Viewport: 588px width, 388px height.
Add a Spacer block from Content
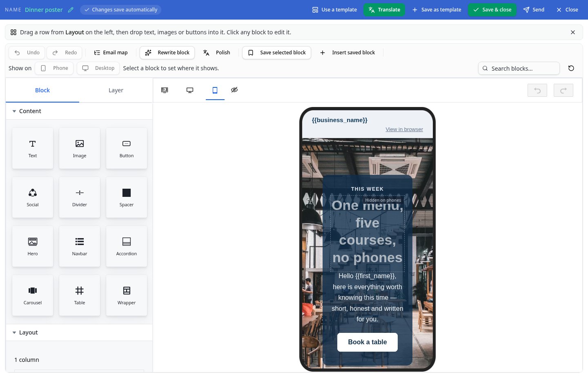(127, 197)
